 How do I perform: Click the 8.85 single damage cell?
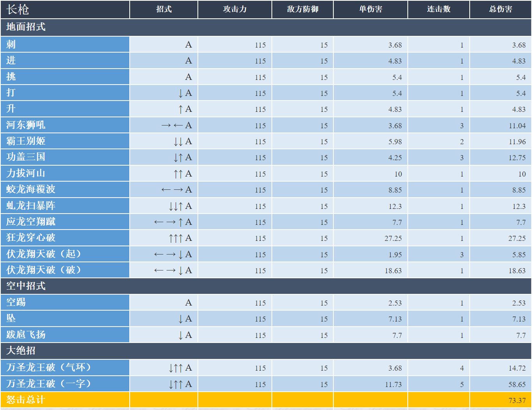pyautogui.click(x=370, y=190)
